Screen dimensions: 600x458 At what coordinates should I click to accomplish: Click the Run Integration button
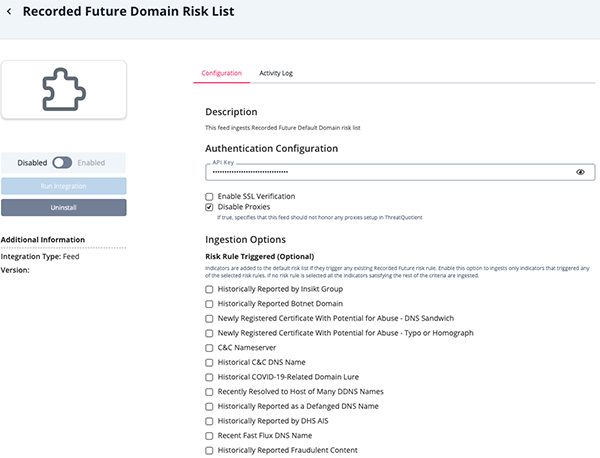[64, 186]
